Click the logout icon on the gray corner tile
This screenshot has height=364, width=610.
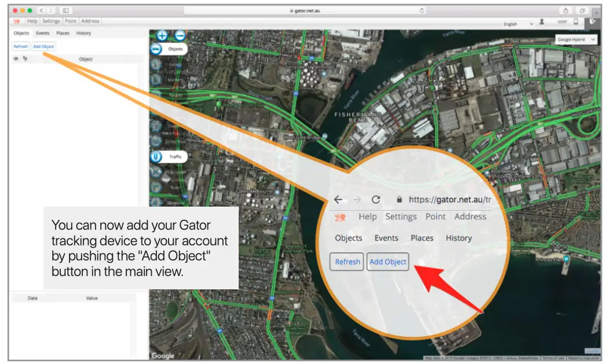tap(592, 22)
